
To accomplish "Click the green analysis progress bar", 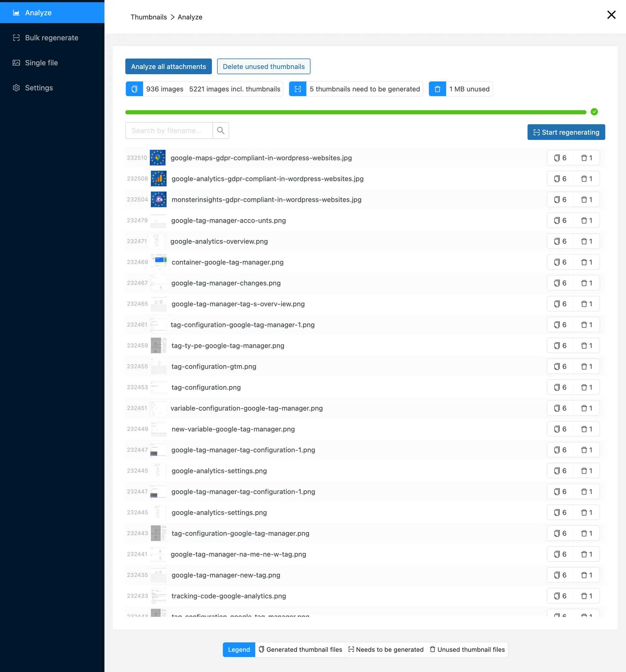I will pyautogui.click(x=355, y=112).
